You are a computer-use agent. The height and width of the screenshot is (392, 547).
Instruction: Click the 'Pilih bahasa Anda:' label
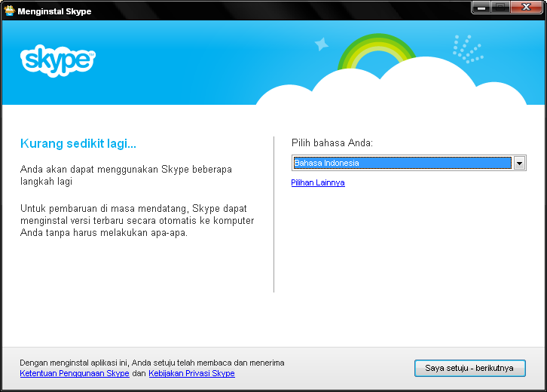pyautogui.click(x=332, y=142)
